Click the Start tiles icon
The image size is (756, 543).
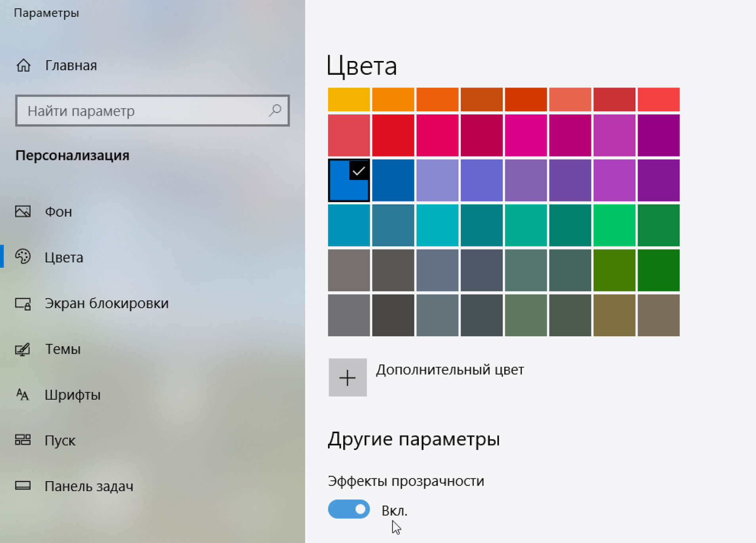[23, 440]
